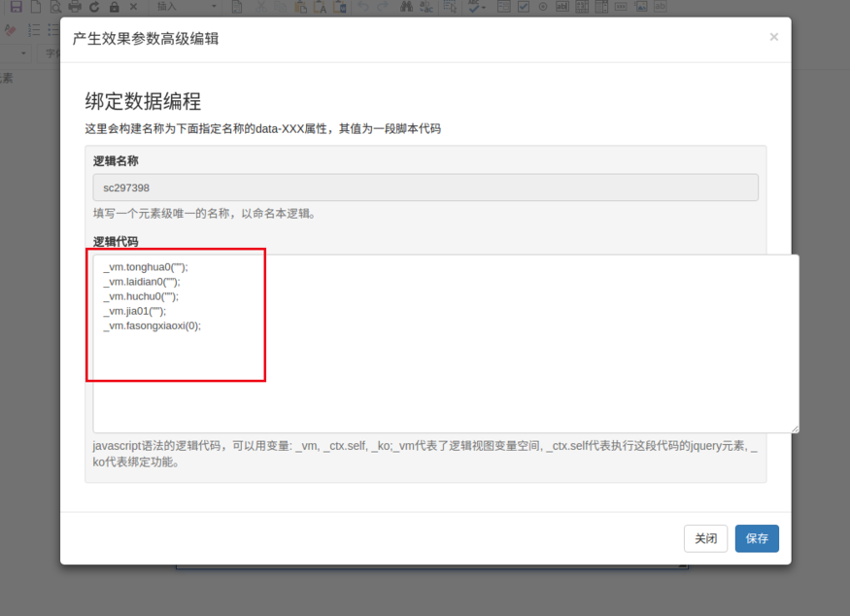Screen dimensions: 850x616
Task: Click the 逻辑名称 field showing sc297398
Action: [x=425, y=188]
